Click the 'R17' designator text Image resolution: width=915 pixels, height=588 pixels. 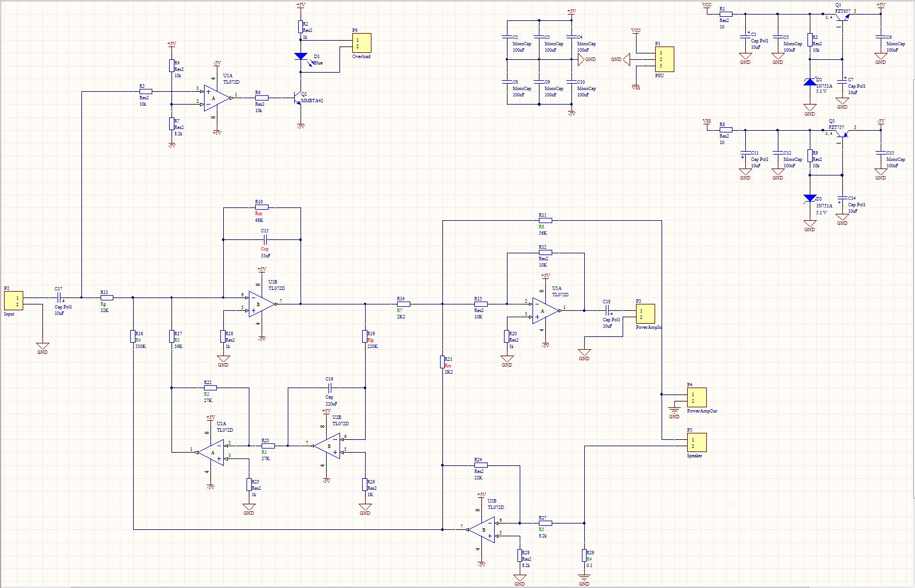pyautogui.click(x=178, y=334)
